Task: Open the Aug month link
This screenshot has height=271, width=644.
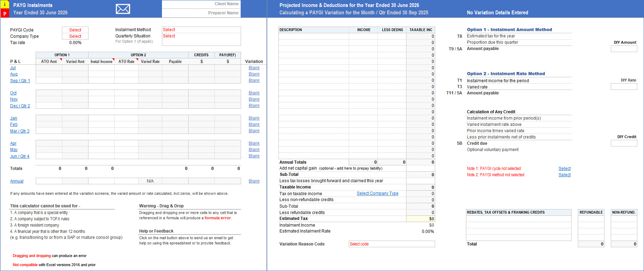Action: [x=14, y=74]
